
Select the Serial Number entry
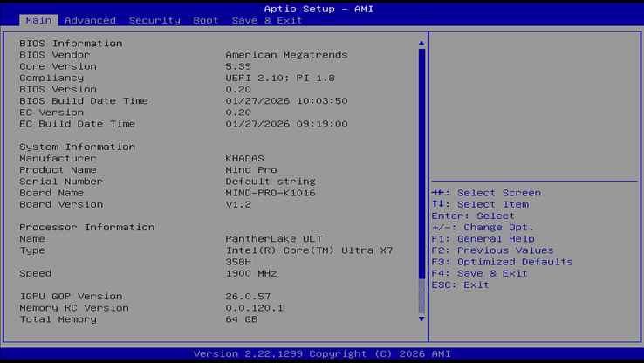(61, 181)
